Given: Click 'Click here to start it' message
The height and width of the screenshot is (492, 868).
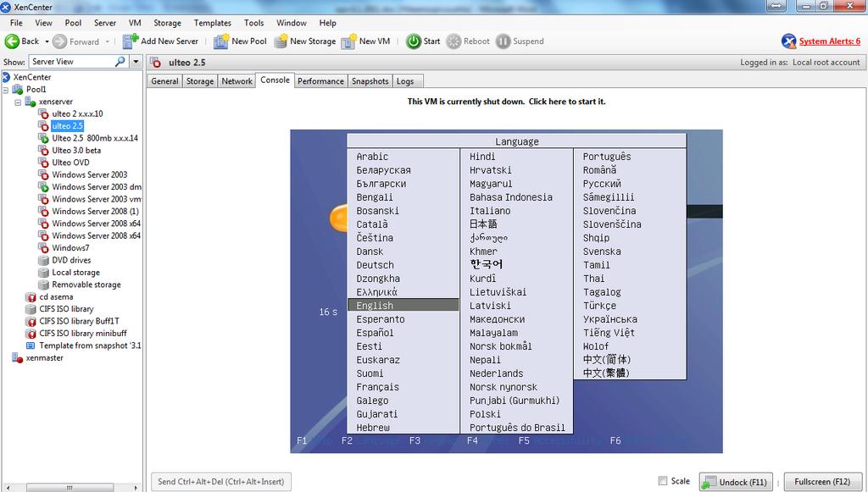Looking at the screenshot, I should click(x=507, y=102).
